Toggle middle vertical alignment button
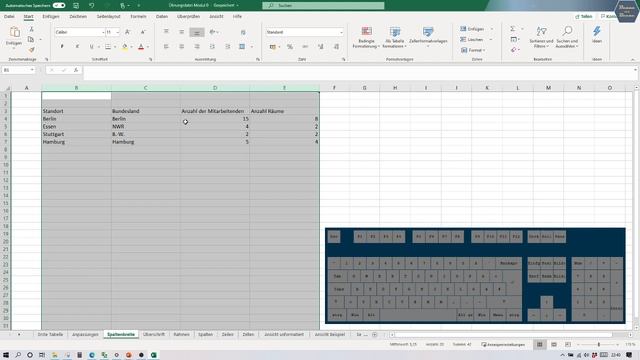The image size is (640, 360). [181, 32]
